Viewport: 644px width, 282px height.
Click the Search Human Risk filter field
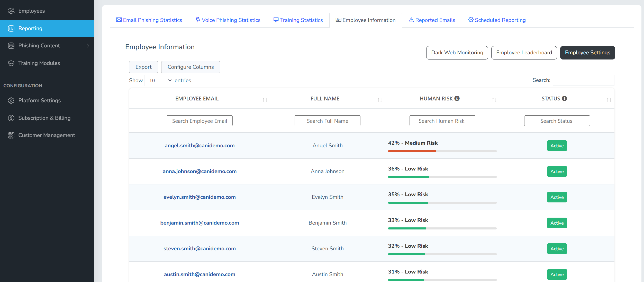[x=442, y=121]
